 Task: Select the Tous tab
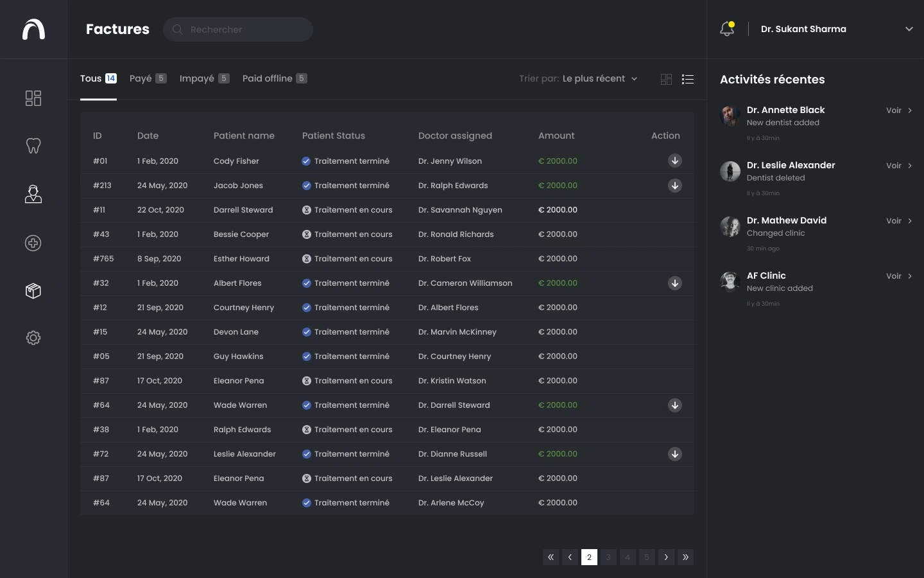coord(98,78)
